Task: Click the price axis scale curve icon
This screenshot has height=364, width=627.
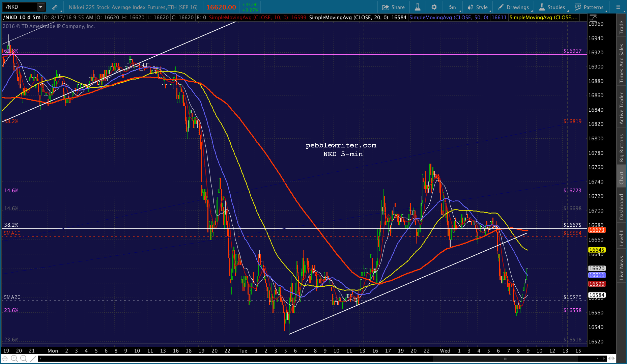Action: pyautogui.click(x=593, y=18)
